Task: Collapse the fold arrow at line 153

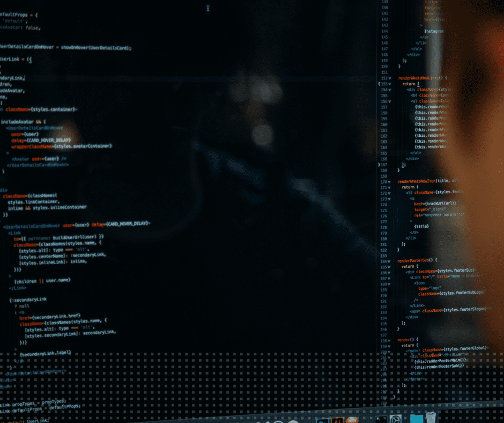Action: click(x=390, y=84)
